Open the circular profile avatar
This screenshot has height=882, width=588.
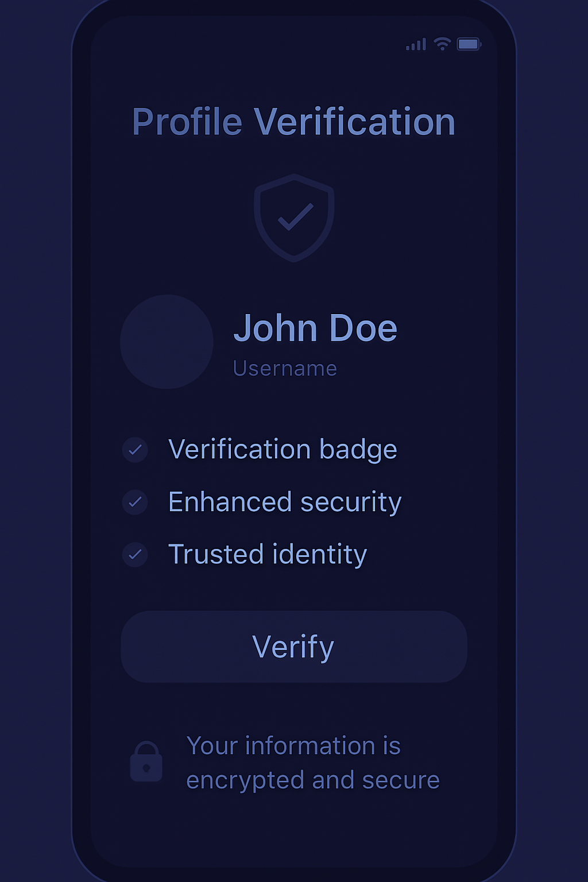coord(167,342)
